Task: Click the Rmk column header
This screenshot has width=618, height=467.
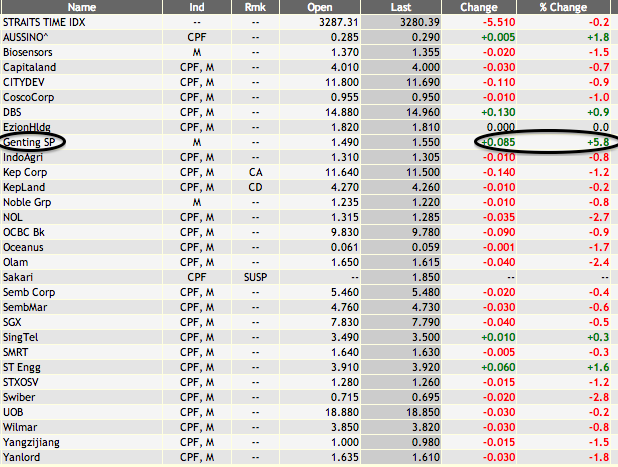Action: [x=255, y=7]
